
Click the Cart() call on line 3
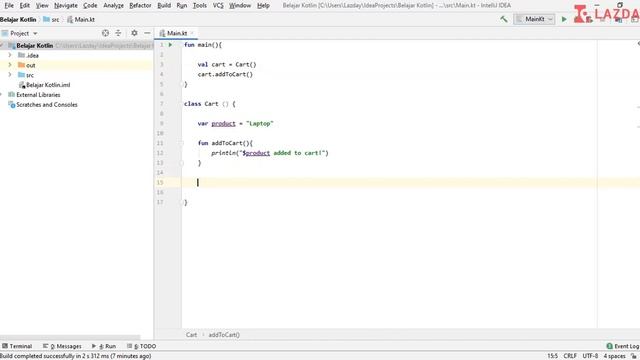pyautogui.click(x=246, y=64)
